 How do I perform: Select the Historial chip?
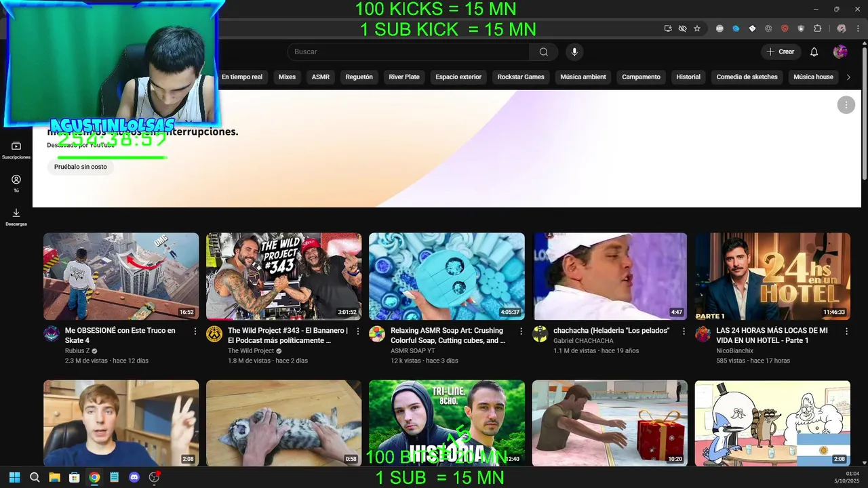click(688, 77)
